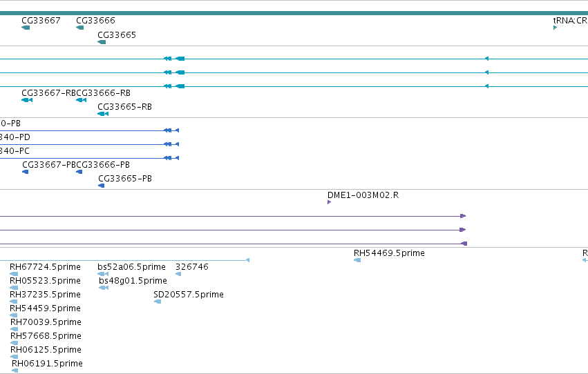
Task: Select the RH06191.5prime EST label
Action: (47, 364)
